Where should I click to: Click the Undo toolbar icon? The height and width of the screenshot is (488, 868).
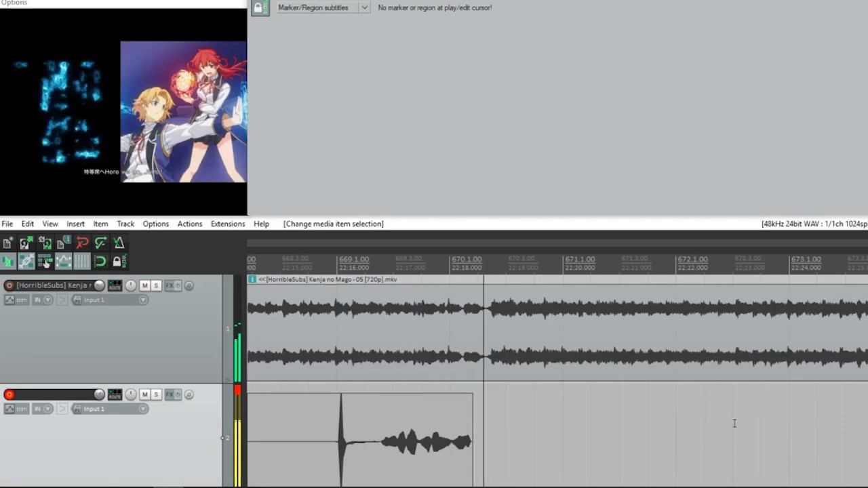82,243
